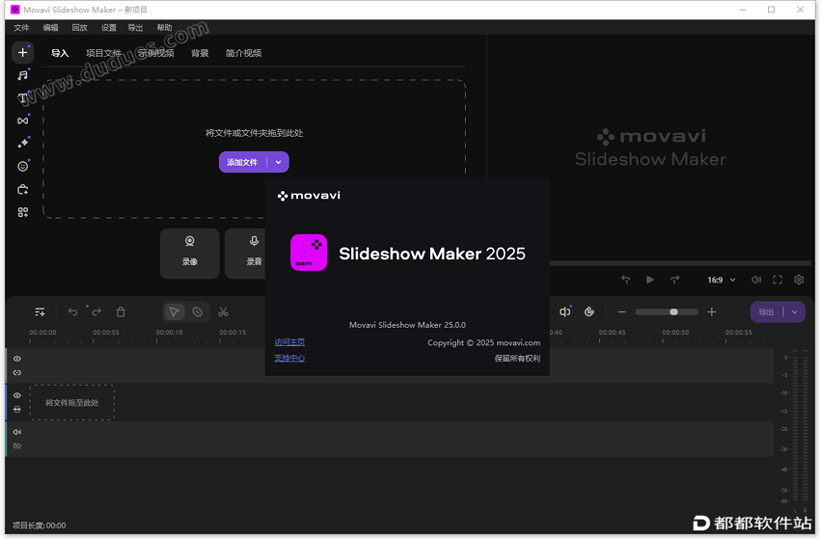Click the speed/color wheel icon in timeline toolbar

click(589, 312)
